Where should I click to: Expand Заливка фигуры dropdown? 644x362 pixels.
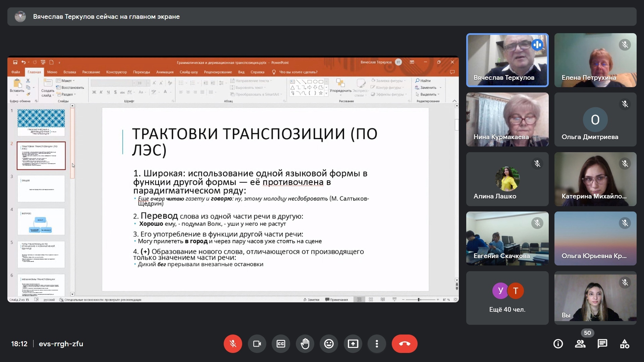coord(389,81)
